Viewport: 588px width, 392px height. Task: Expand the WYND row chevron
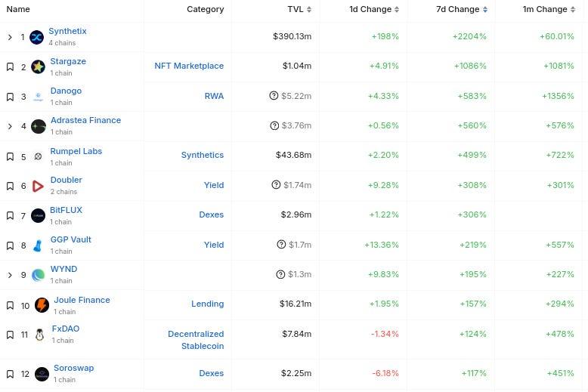10,275
